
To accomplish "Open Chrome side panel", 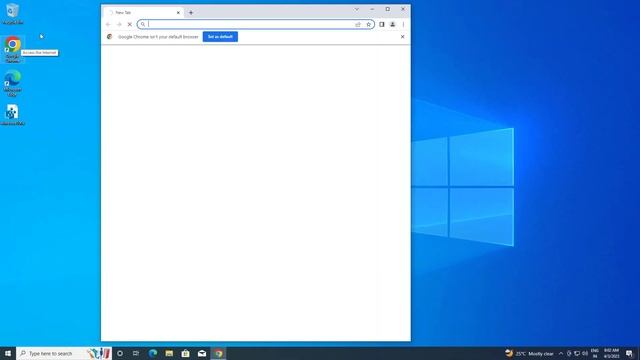I will pos(382,24).
